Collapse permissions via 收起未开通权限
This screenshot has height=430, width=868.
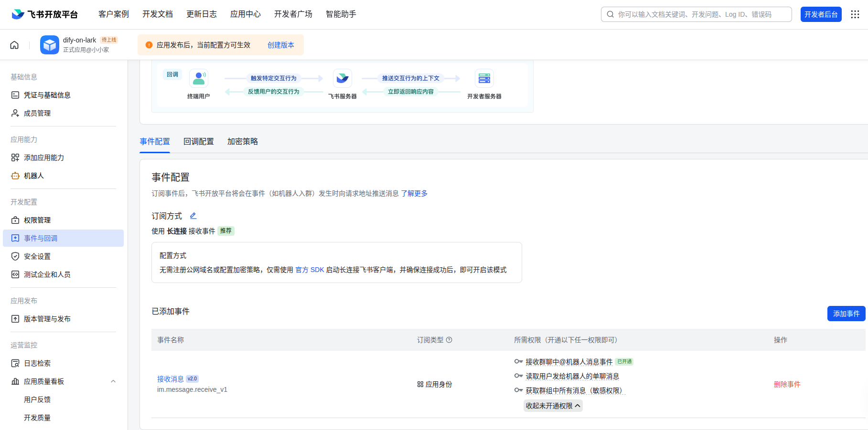pyautogui.click(x=553, y=405)
